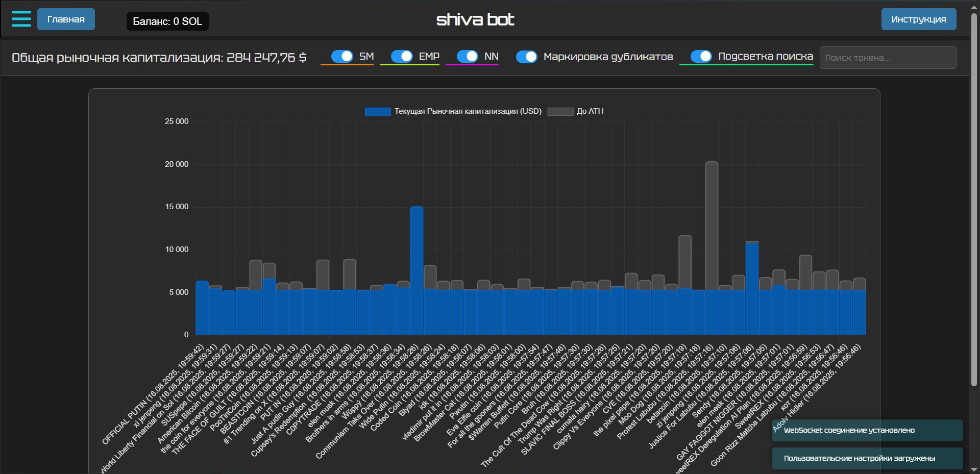Click the blue legend swatch for current market cap

(x=377, y=111)
